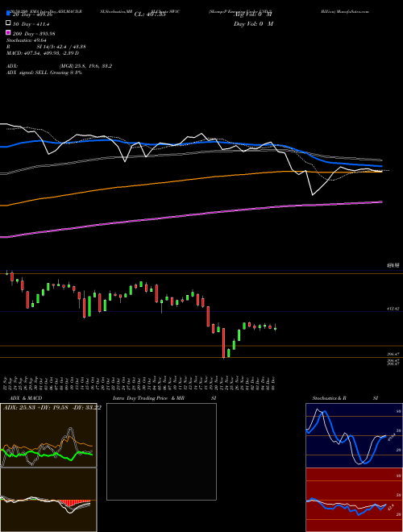403x532 pixels.
Task: Select the '50 Day - 411.4' legend text
Action: tap(30, 24)
